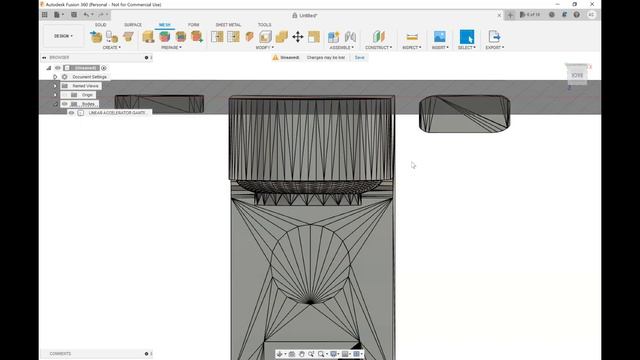Image resolution: width=640 pixels, height=360 pixels.
Task: Activate the Select tool icon
Action: (467, 37)
